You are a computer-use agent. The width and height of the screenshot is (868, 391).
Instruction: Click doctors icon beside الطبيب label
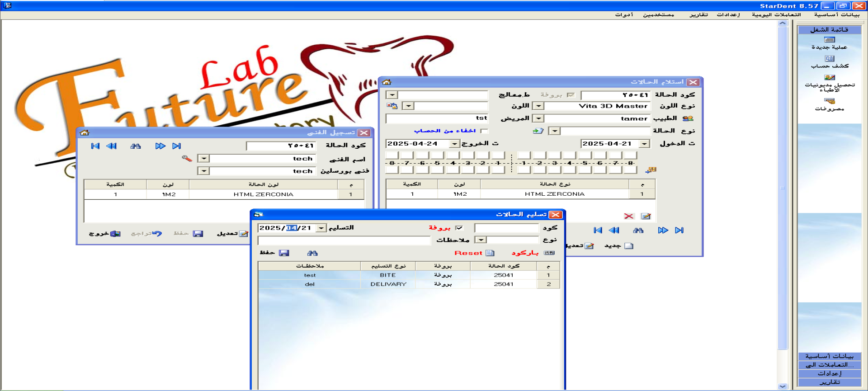click(688, 118)
